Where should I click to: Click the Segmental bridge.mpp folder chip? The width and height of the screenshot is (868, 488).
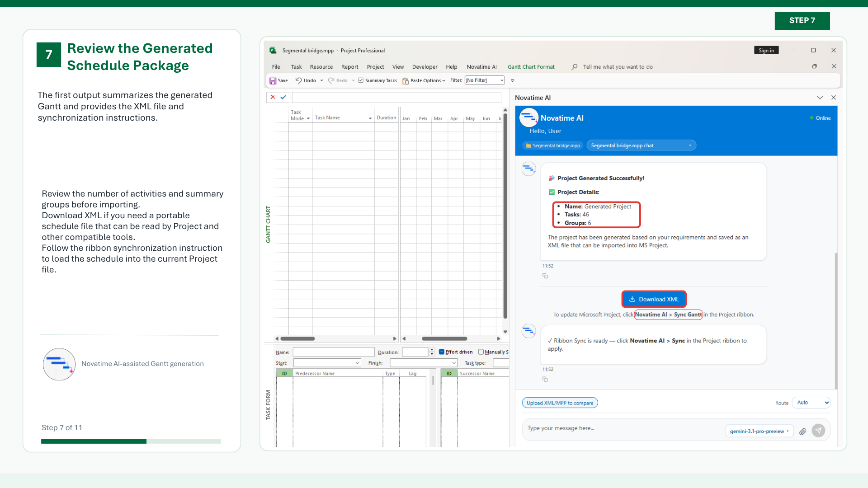pyautogui.click(x=553, y=145)
